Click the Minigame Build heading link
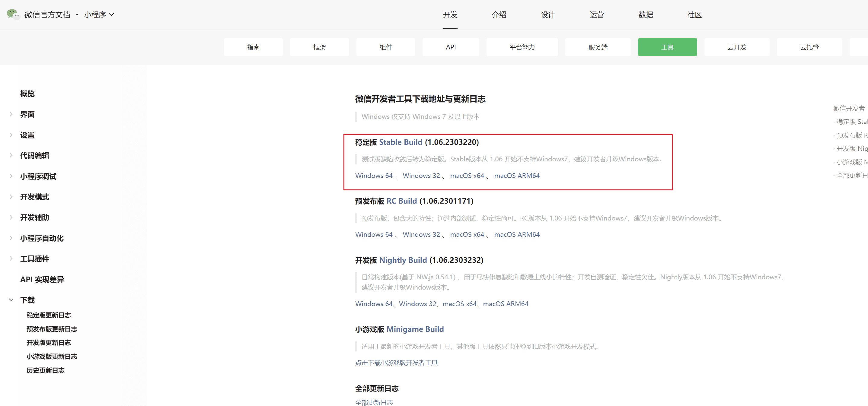 pyautogui.click(x=415, y=329)
